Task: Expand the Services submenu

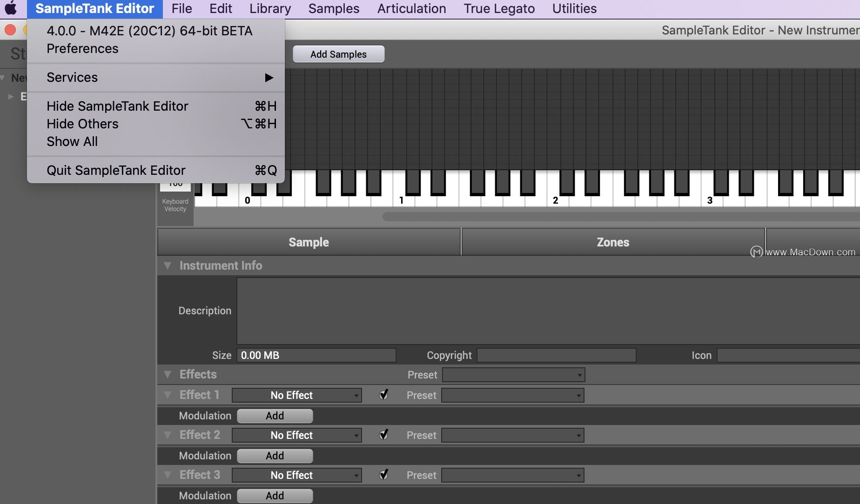Action: (72, 77)
